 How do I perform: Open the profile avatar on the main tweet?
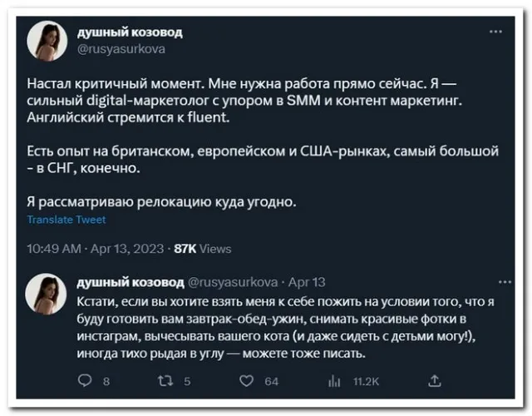pyautogui.click(x=47, y=41)
